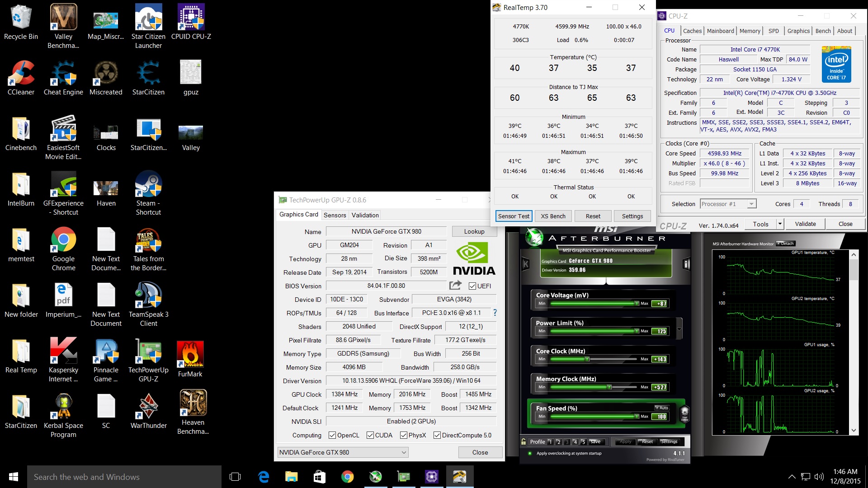868x488 pixels.
Task: Select the WarThunder desktop icon
Action: click(x=148, y=411)
